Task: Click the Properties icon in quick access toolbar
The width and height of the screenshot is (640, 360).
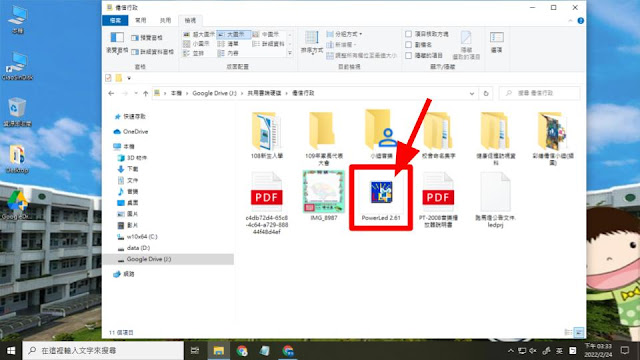Action: (x=108, y=78)
